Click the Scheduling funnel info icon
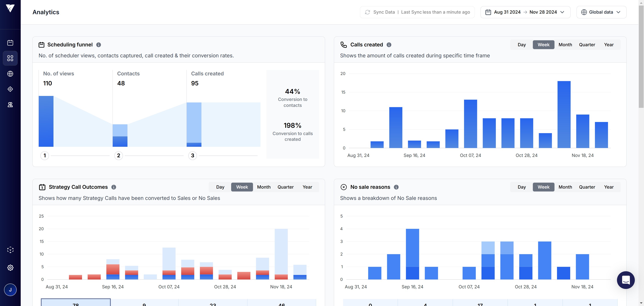The height and width of the screenshot is (306, 644). coord(99,45)
